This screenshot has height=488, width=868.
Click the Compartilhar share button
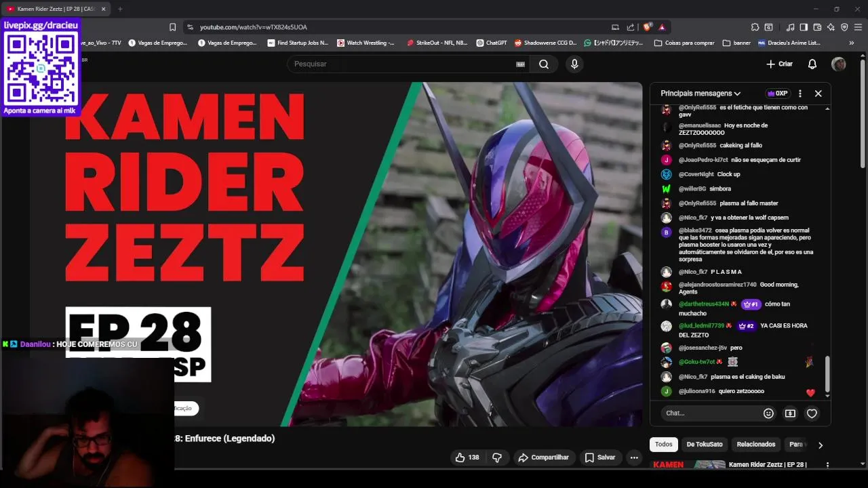pos(544,457)
